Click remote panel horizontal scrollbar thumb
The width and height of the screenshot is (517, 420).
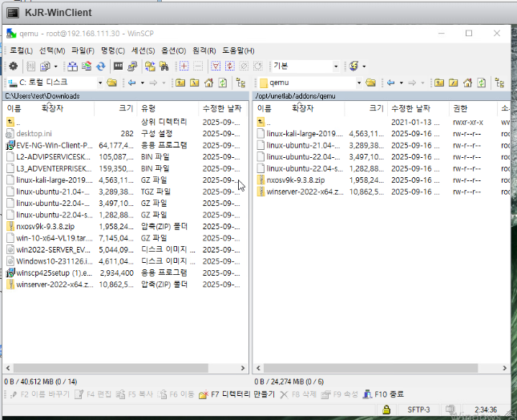tap(370, 368)
